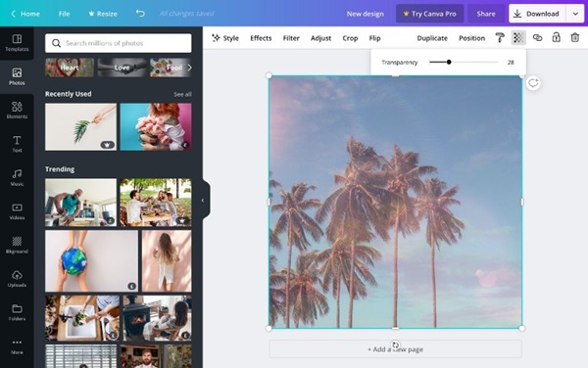
Task: Click the search magnifier icon
Action: click(x=56, y=43)
